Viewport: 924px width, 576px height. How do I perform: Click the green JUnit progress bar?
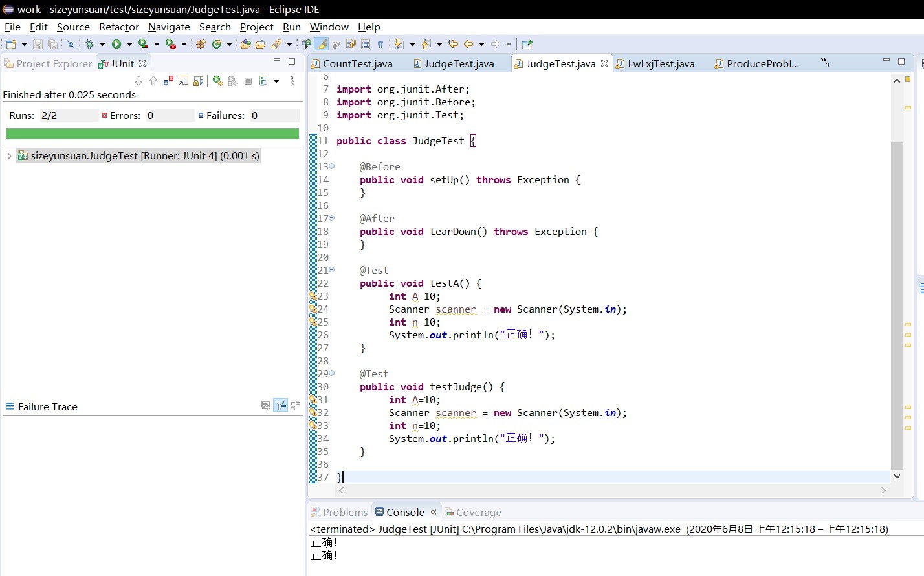click(152, 133)
